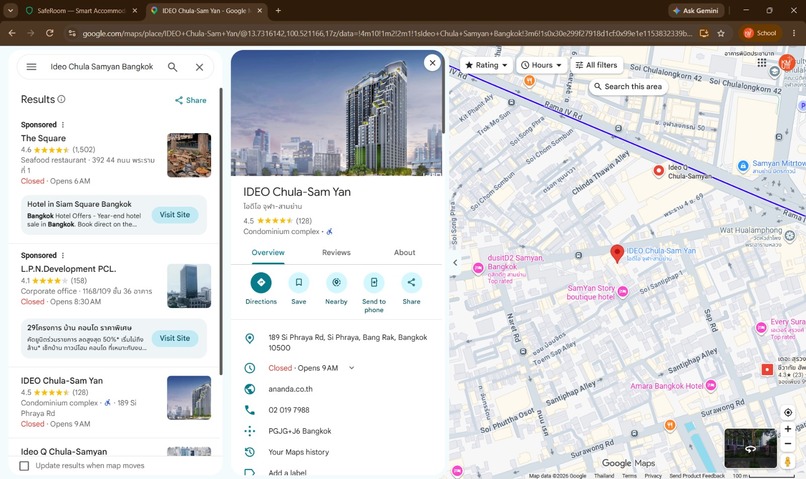
Task: Click phone number 02 019 7988
Action: coord(289,410)
